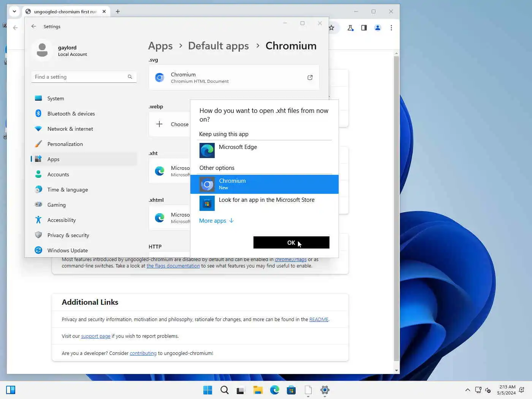Choose Microsoft Edge to keep using
Image resolution: width=532 pixels, height=399 pixels.
tap(264, 150)
